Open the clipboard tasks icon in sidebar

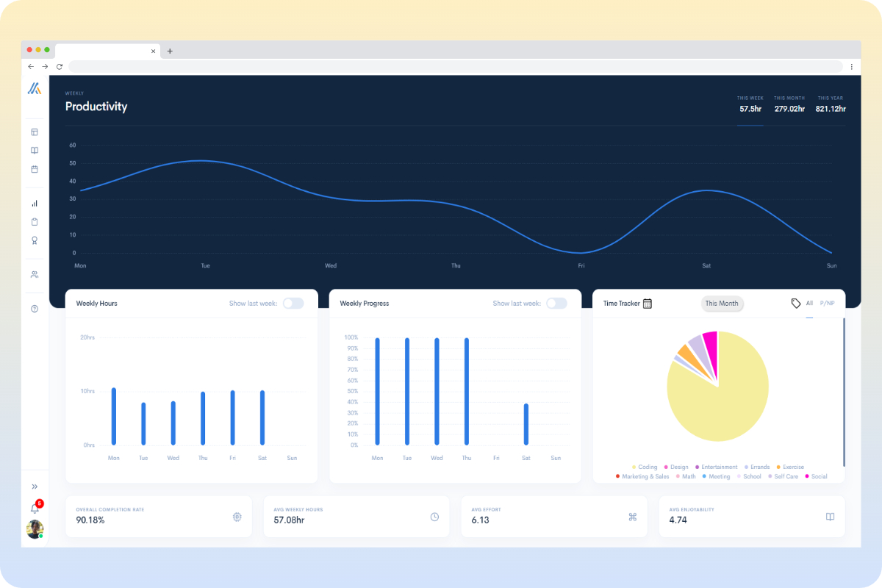[34, 221]
